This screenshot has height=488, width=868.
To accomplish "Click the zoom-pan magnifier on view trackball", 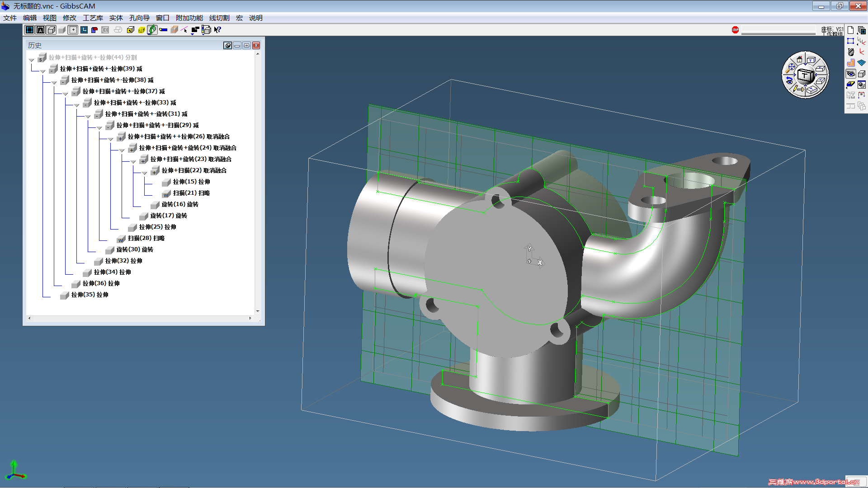I will (x=791, y=68).
